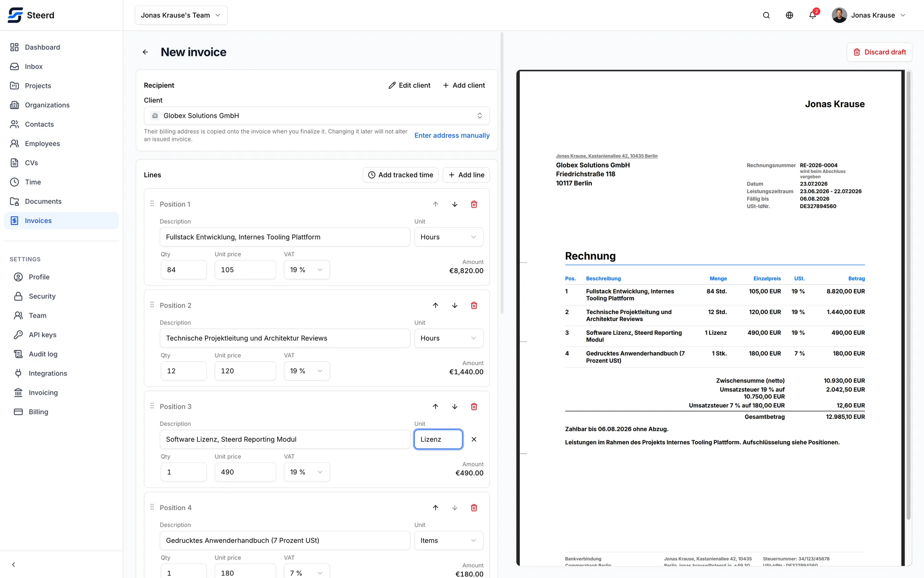This screenshot has height=578, width=924.
Task: Move Position 1 down with arrow
Action: [455, 204]
